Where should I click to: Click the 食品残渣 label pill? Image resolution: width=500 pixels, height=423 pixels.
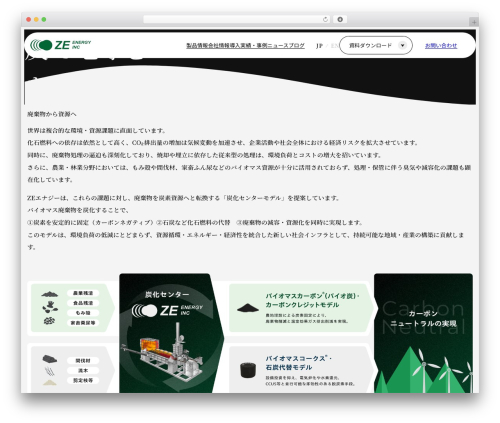point(83,303)
